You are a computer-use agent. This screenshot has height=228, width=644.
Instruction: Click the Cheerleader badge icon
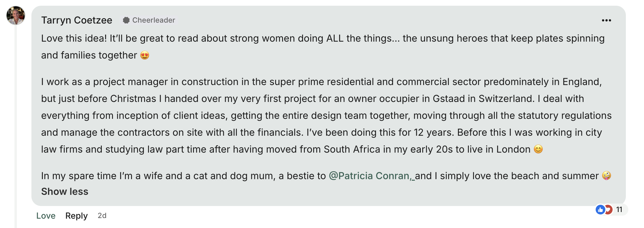pyautogui.click(x=126, y=20)
